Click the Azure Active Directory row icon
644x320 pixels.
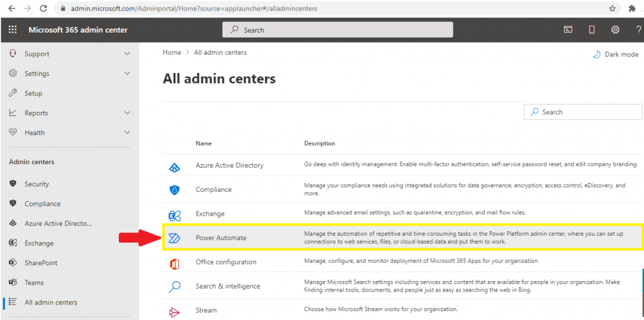[175, 167]
